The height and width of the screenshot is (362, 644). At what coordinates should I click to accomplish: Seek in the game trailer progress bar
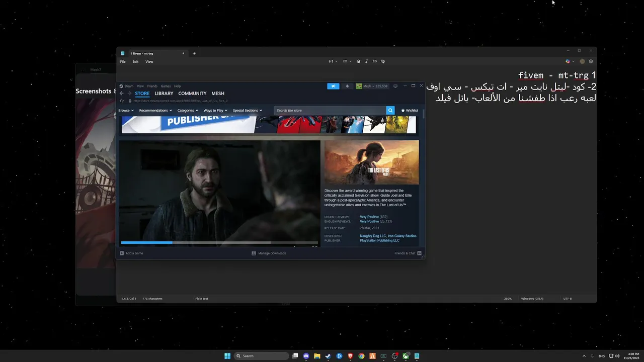click(219, 243)
